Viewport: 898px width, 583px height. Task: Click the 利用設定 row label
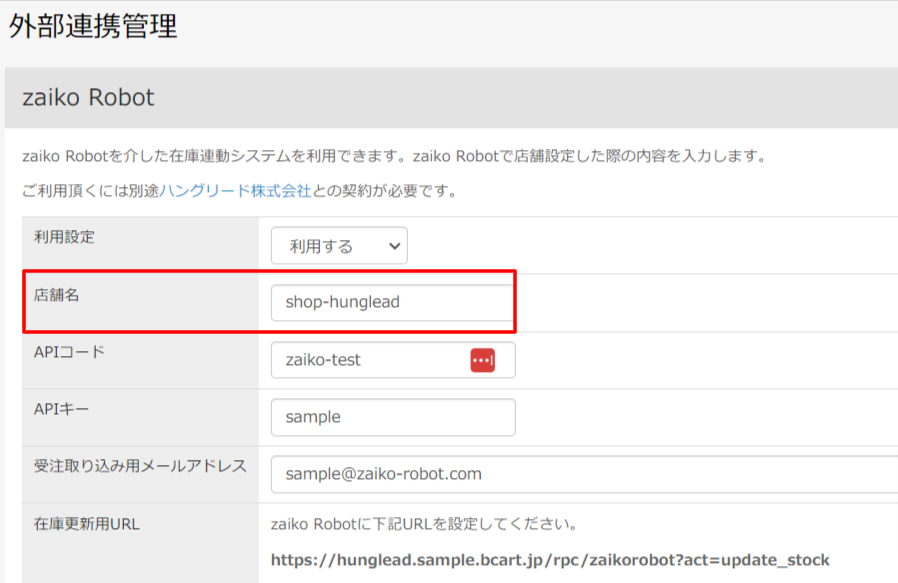coord(64,237)
